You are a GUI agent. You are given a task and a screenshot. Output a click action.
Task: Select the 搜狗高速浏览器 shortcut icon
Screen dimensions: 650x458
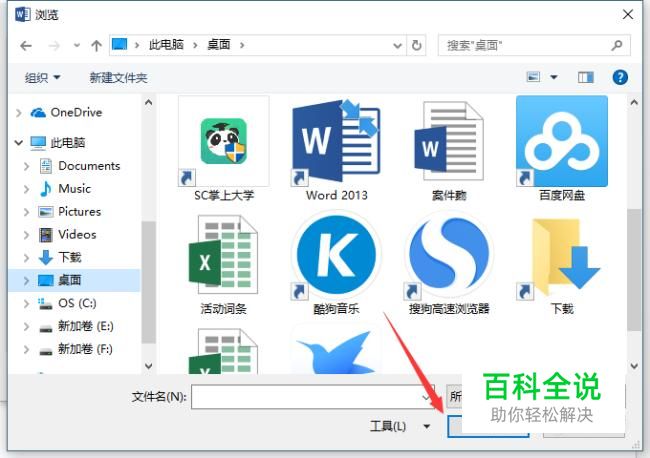(449, 254)
